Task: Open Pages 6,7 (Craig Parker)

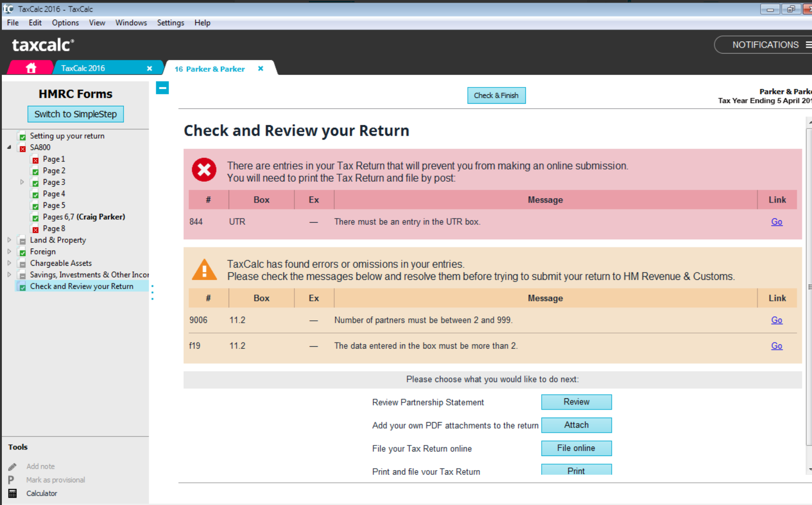Action: pyautogui.click(x=84, y=217)
